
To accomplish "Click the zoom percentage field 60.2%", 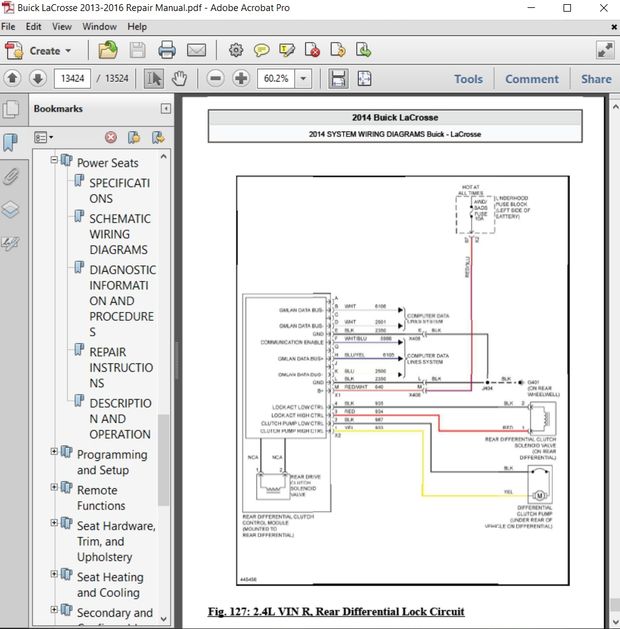I will (276, 79).
